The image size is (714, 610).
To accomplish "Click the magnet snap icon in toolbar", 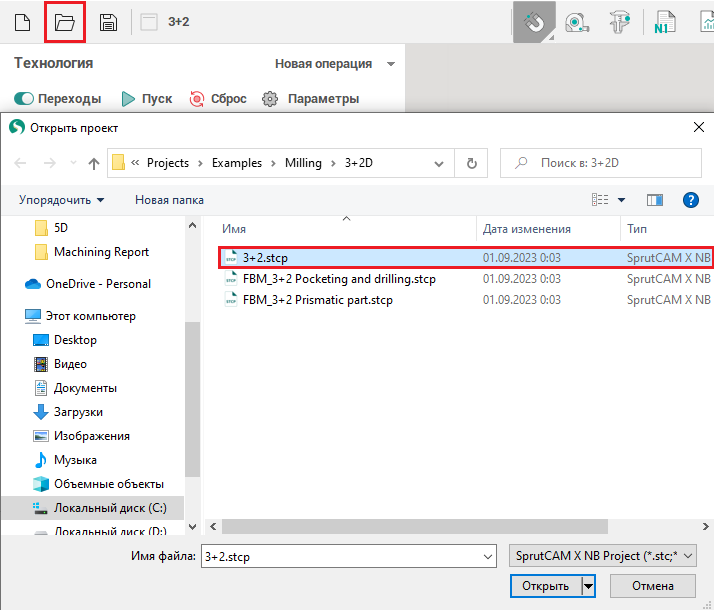I will (535, 22).
